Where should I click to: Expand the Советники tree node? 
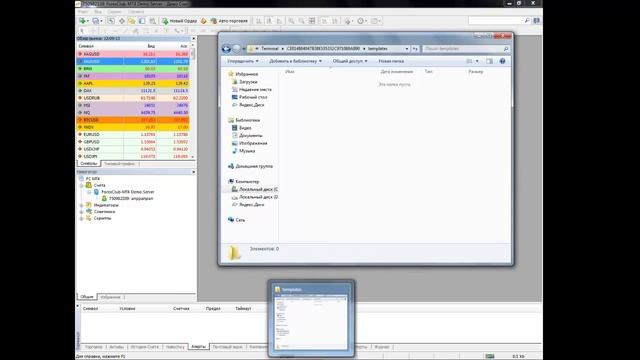click(81, 212)
